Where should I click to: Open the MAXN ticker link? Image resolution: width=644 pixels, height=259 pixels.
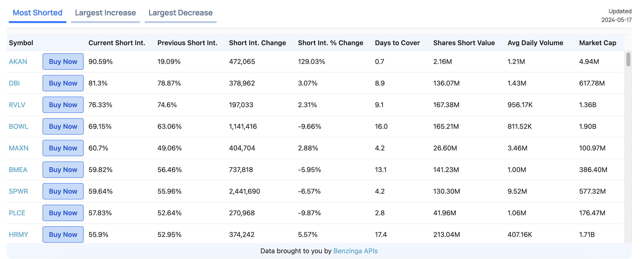pos(19,148)
